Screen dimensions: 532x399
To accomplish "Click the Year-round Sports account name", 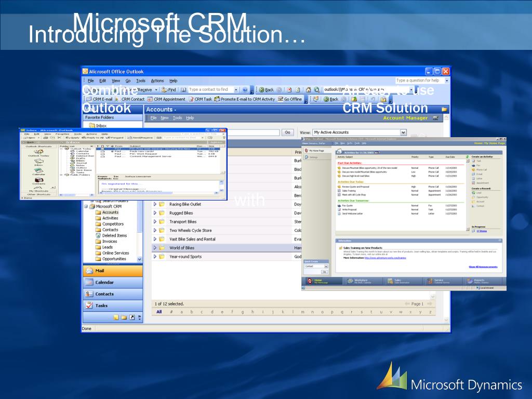I will (x=185, y=257).
